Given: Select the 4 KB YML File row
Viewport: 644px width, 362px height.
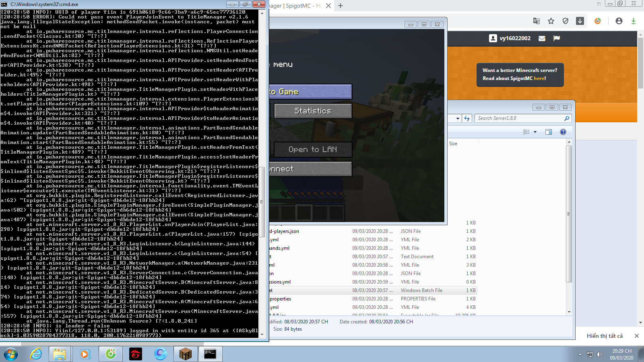Looking at the screenshot, I should click(373, 307).
